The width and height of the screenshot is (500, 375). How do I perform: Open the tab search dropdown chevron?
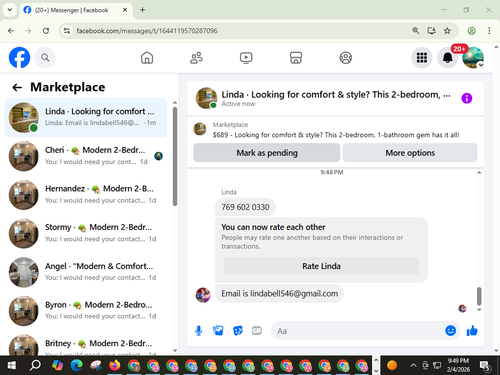coord(10,10)
